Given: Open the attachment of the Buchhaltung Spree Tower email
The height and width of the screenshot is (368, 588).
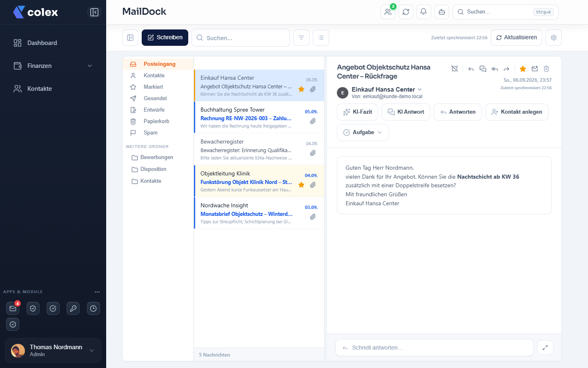Looking at the screenshot, I should coord(313,121).
